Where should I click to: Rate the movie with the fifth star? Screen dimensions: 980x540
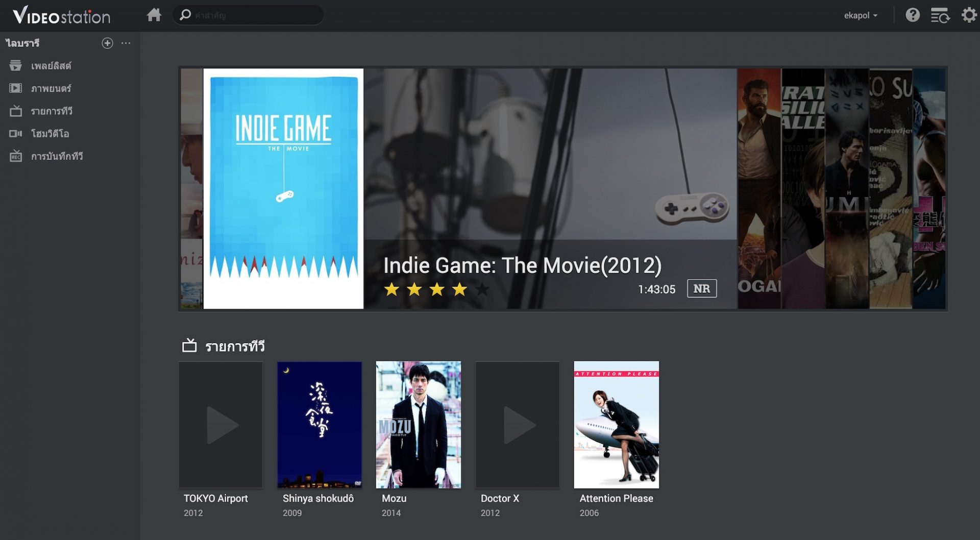482,289
